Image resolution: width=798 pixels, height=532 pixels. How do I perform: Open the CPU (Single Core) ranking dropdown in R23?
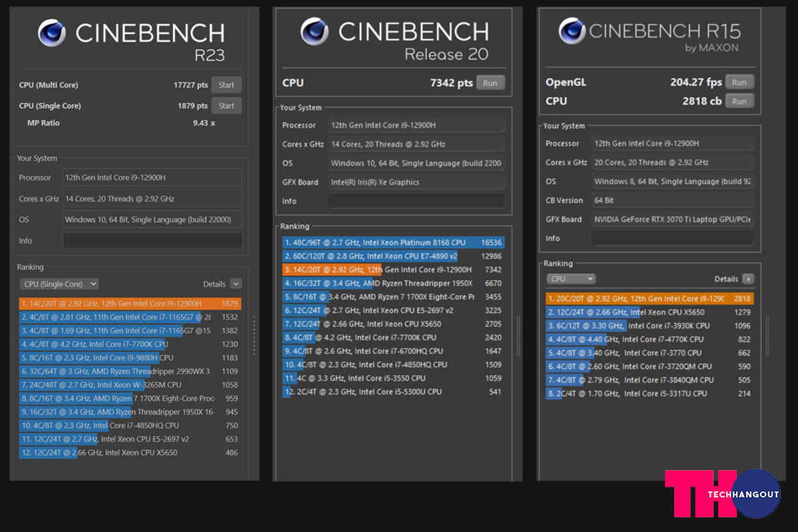pos(59,284)
